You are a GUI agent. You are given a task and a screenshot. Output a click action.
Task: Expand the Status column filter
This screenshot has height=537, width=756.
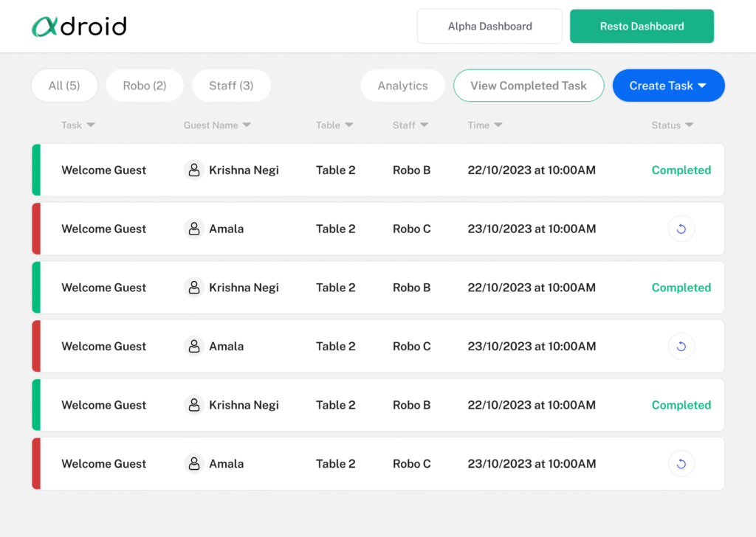coord(689,125)
